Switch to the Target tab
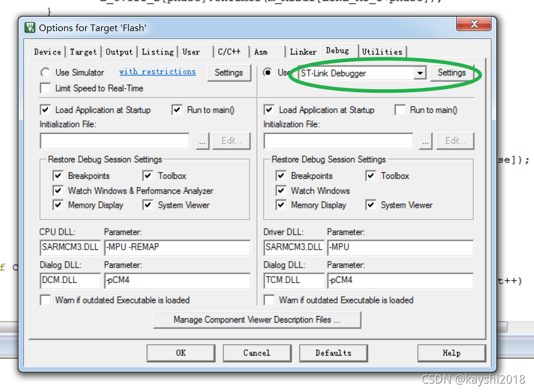 (83, 51)
